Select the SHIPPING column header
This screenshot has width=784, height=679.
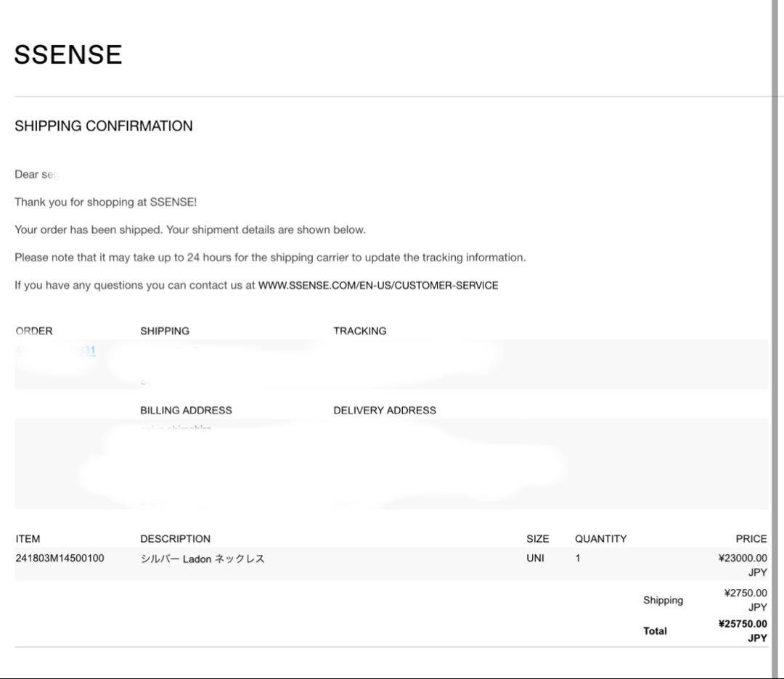pos(165,331)
